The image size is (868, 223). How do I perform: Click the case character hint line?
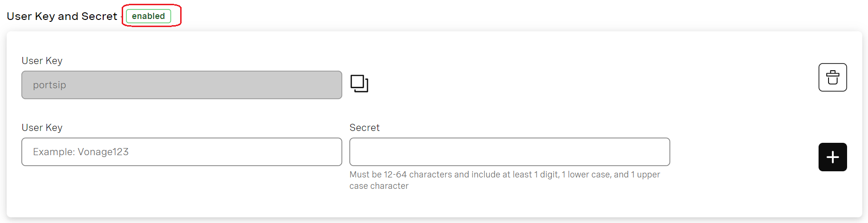coord(379,186)
